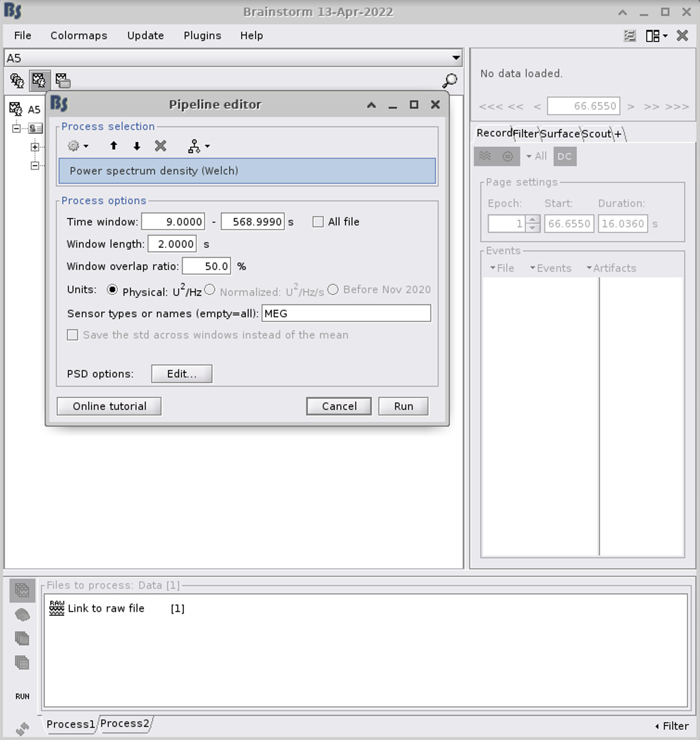Select the Process time-frequency files icon

22,638
